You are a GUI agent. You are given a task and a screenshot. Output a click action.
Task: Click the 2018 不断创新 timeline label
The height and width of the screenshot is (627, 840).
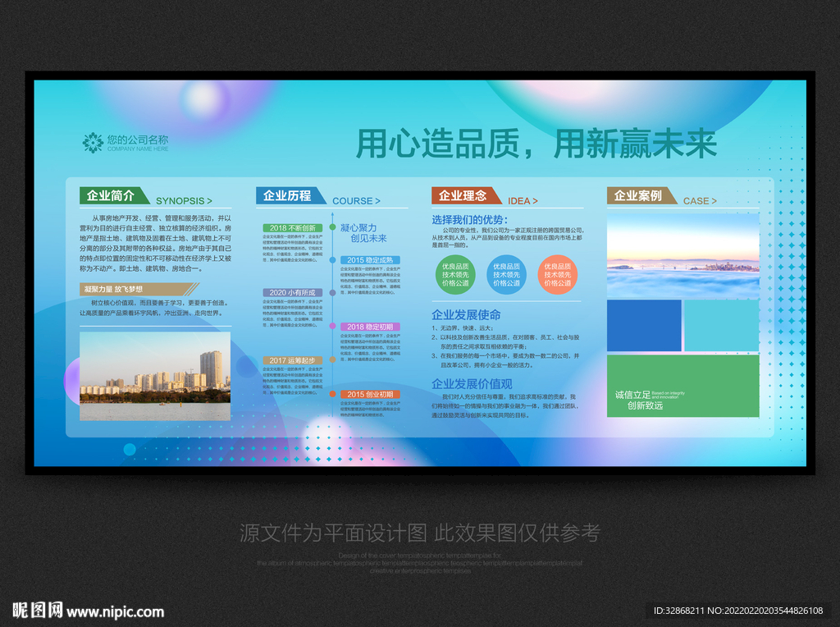(x=293, y=228)
